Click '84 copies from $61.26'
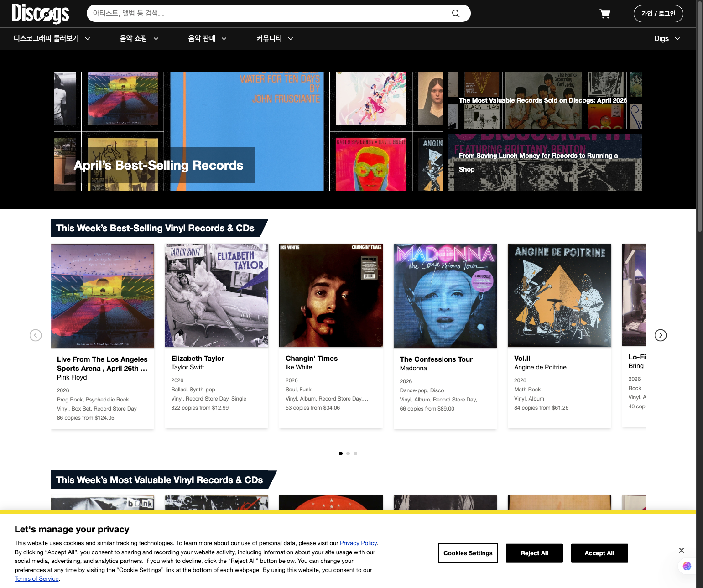 pyautogui.click(x=541, y=408)
